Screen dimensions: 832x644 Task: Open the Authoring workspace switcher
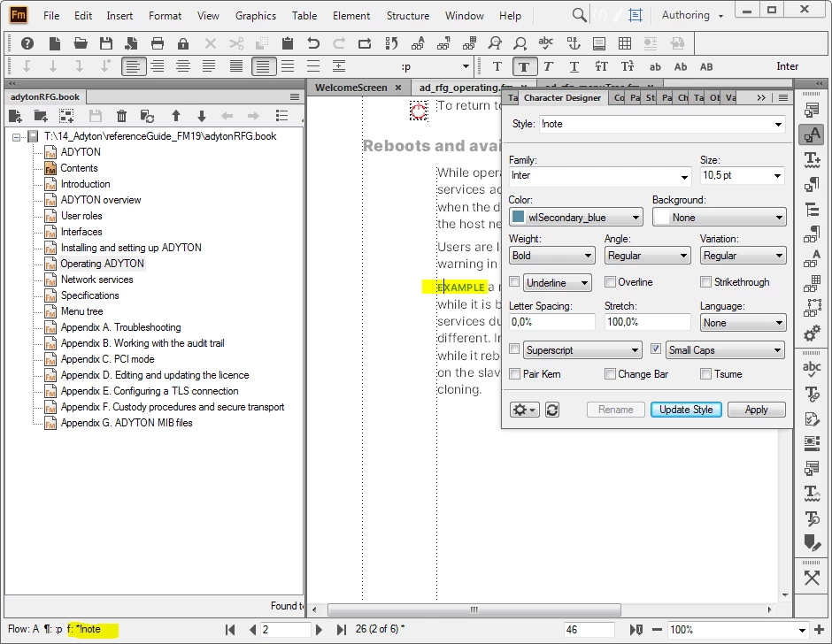click(x=692, y=15)
